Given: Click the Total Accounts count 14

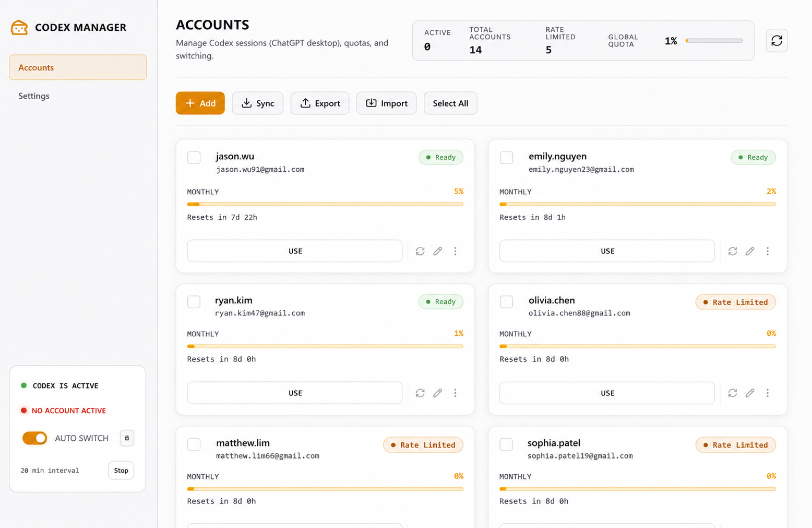Looking at the screenshot, I should point(475,50).
